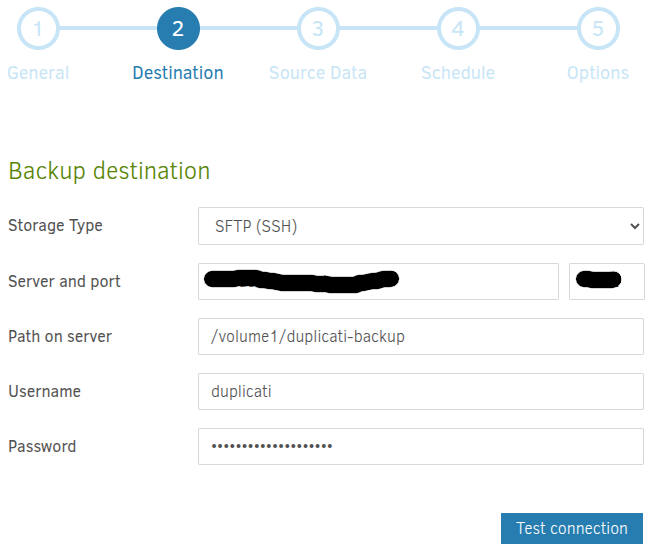Click the Backup destination heading
The width and height of the screenshot is (663, 557).
point(109,171)
